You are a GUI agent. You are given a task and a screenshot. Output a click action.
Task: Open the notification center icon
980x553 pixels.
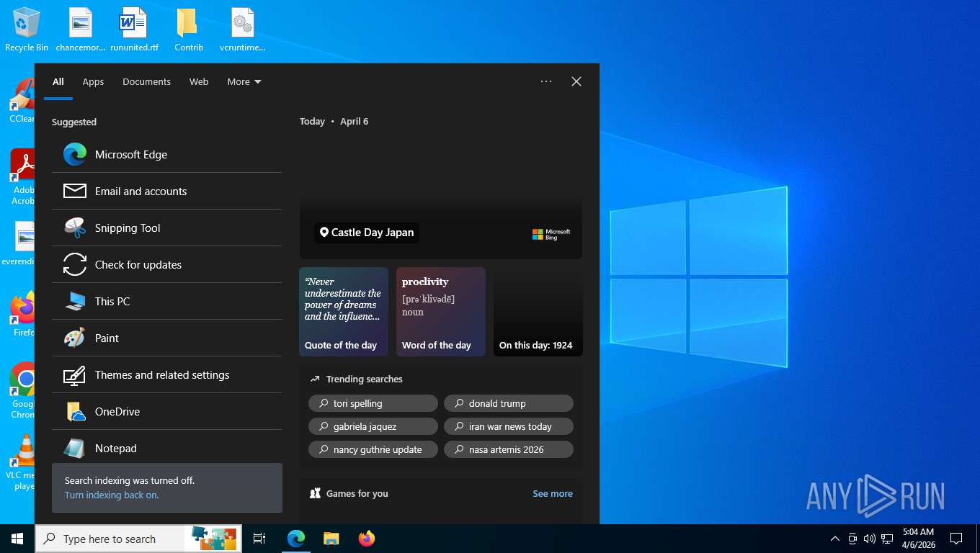coord(956,539)
